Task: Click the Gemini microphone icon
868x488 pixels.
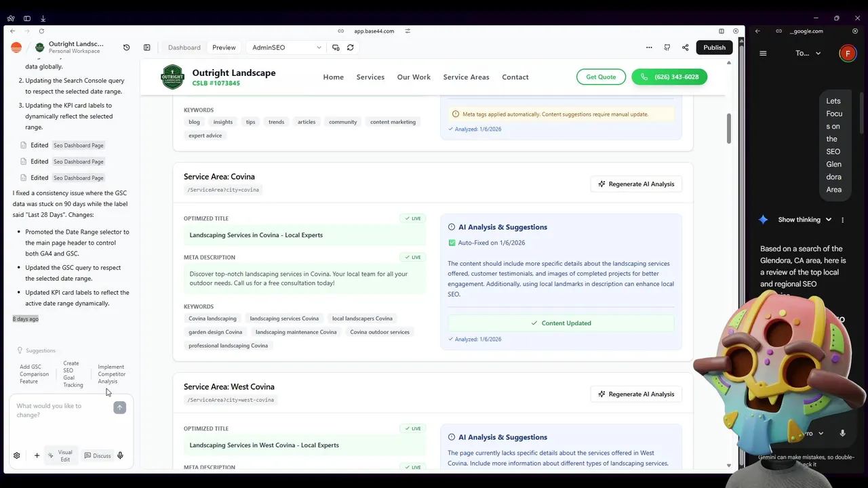Action: (842, 433)
